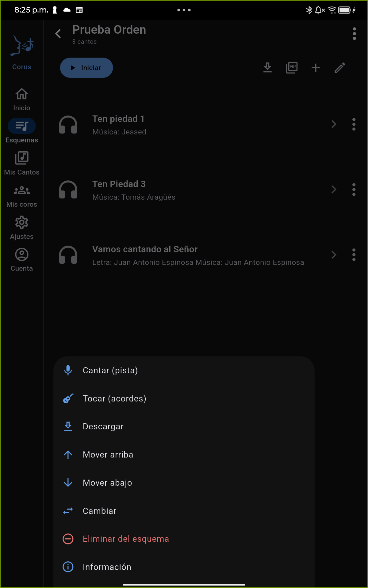Select Mover arriba in the menu
Screen dimensions: 368x588
pyautogui.click(x=184, y=454)
